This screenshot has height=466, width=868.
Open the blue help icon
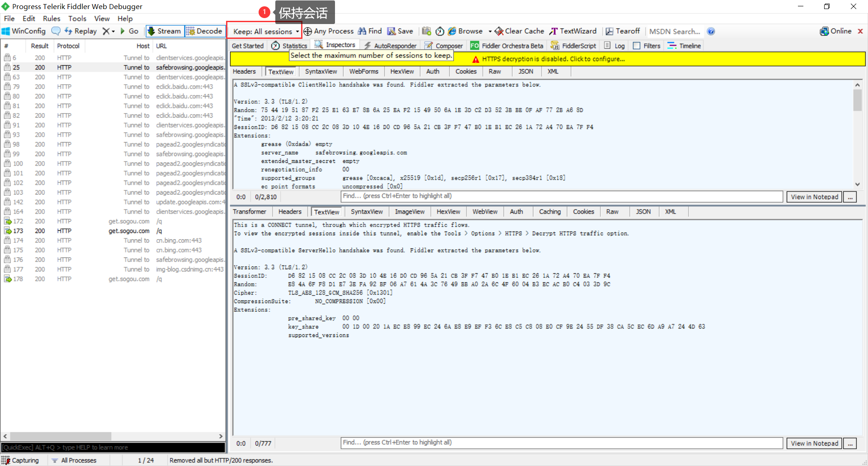(711, 31)
